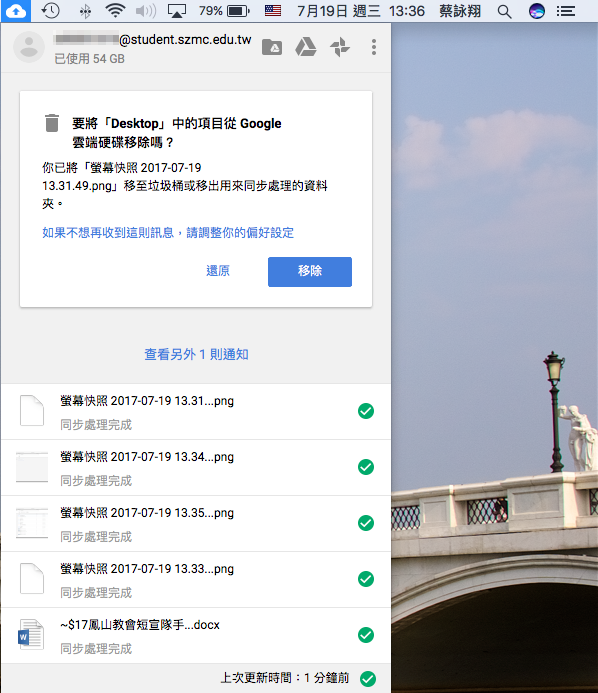598x693 pixels.
Task: Click the blue 移除 remove button
Action: (310, 271)
